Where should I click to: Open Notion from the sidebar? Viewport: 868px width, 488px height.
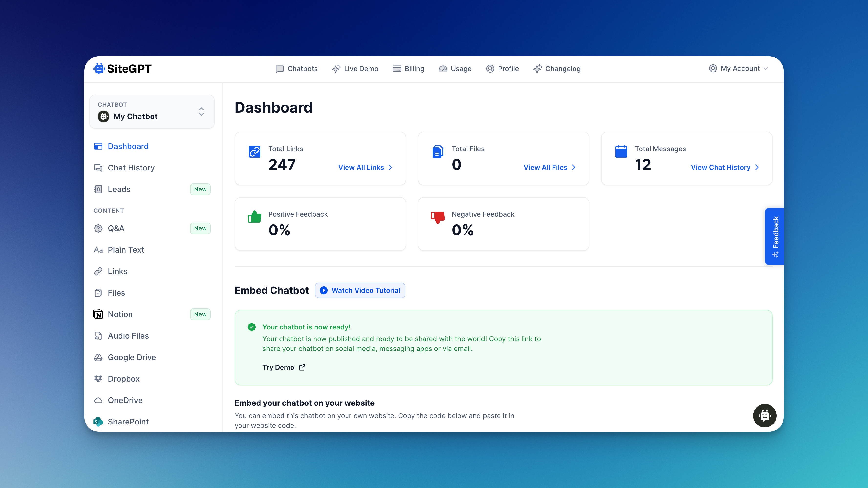click(x=120, y=314)
